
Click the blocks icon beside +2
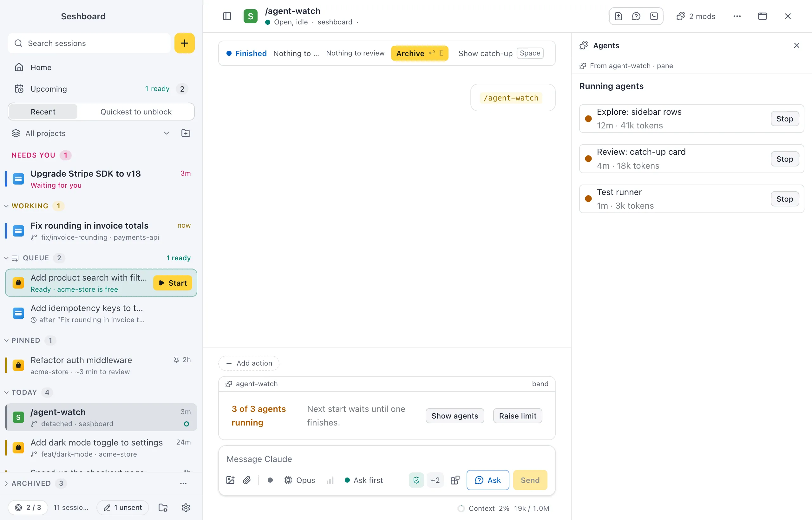(x=455, y=480)
